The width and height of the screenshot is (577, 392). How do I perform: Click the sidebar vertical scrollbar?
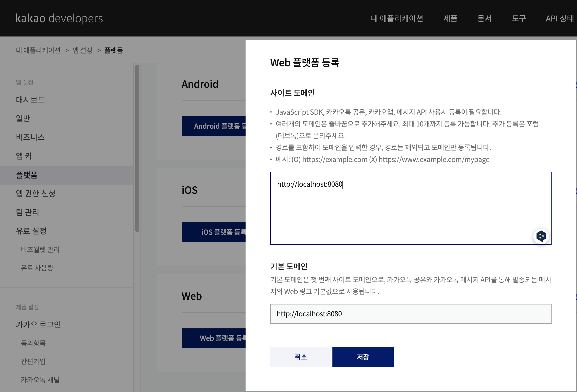(137, 148)
